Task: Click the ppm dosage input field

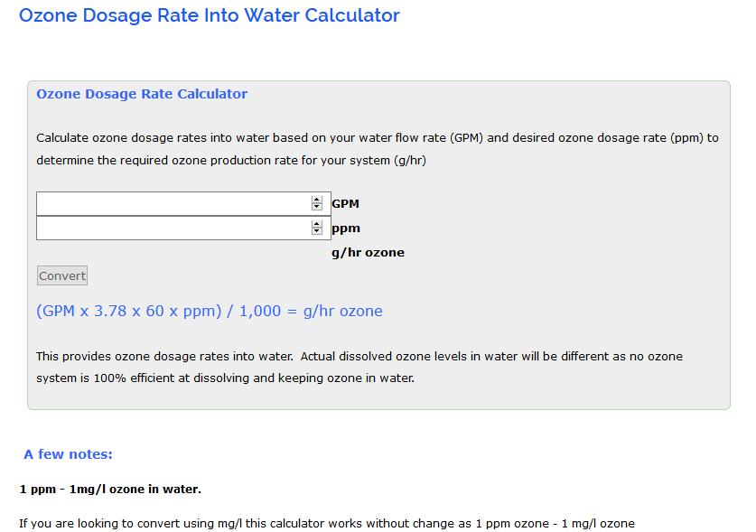Action: (x=172, y=229)
